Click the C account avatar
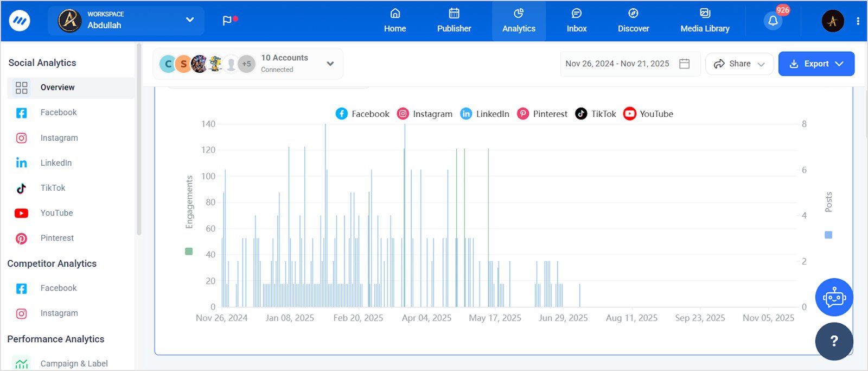868x371 pixels. [x=168, y=64]
